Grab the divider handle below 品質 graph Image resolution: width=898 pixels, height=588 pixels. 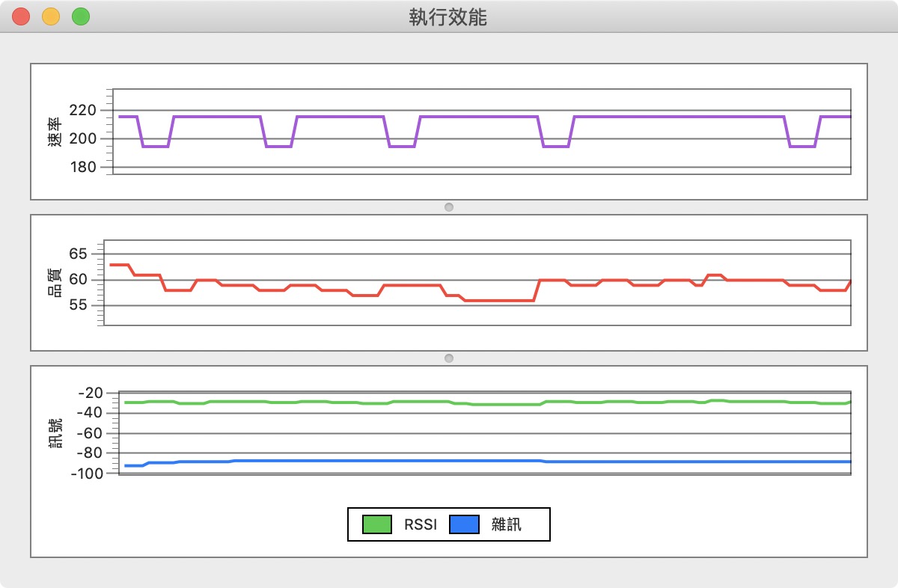pos(449,358)
